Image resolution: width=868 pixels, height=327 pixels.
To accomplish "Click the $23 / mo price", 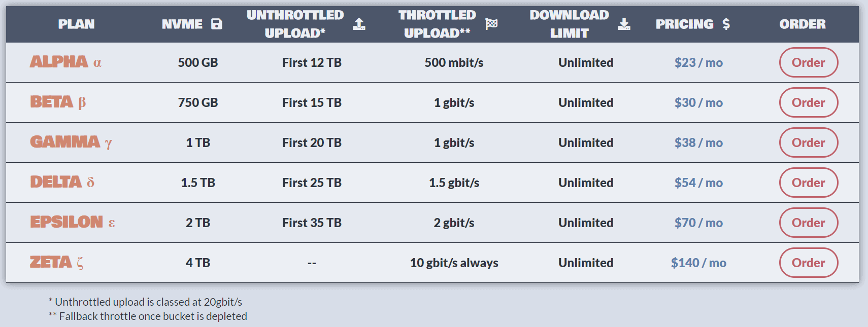I will pyautogui.click(x=698, y=62).
